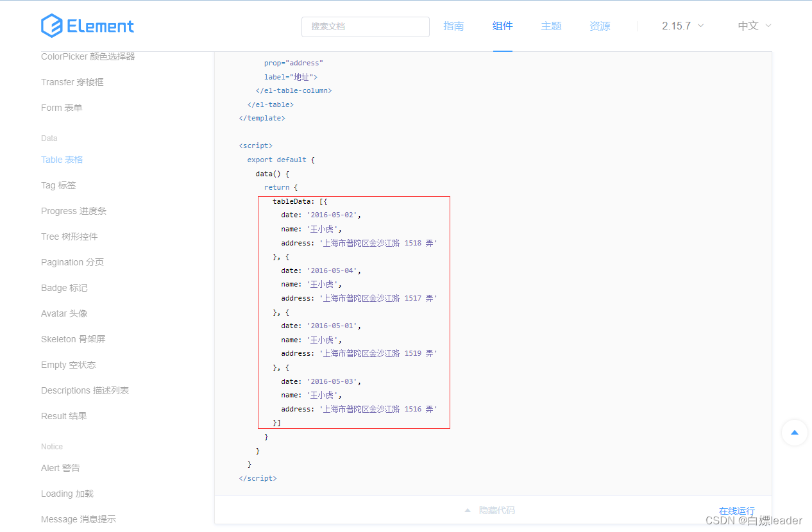812x532 pixels.
Task: Click the closing el-table-column tag line
Action: pos(294,90)
